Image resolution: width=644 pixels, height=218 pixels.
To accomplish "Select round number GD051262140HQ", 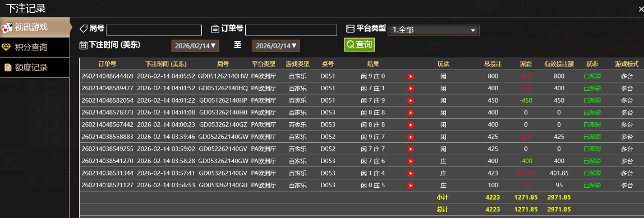I will coord(223,89).
